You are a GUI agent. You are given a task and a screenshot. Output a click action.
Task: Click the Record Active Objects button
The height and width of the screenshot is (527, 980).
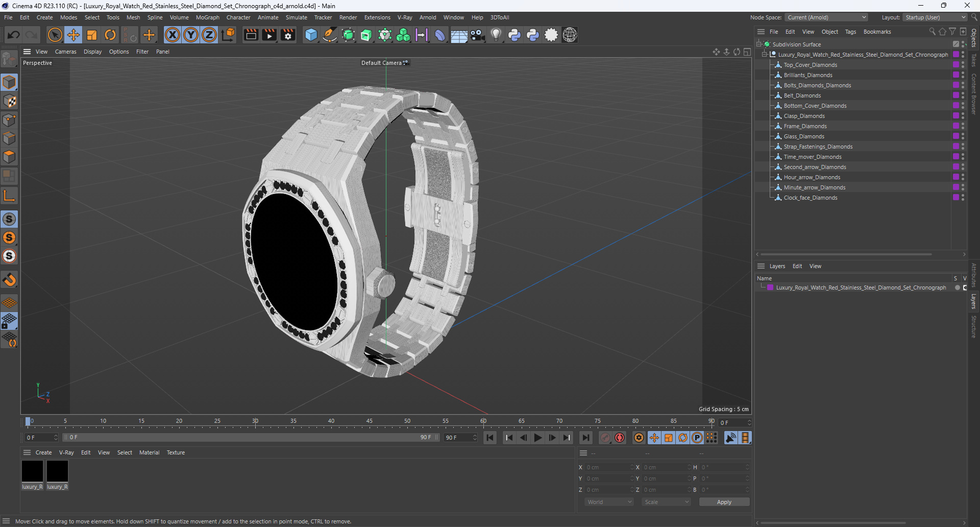(x=605, y=438)
